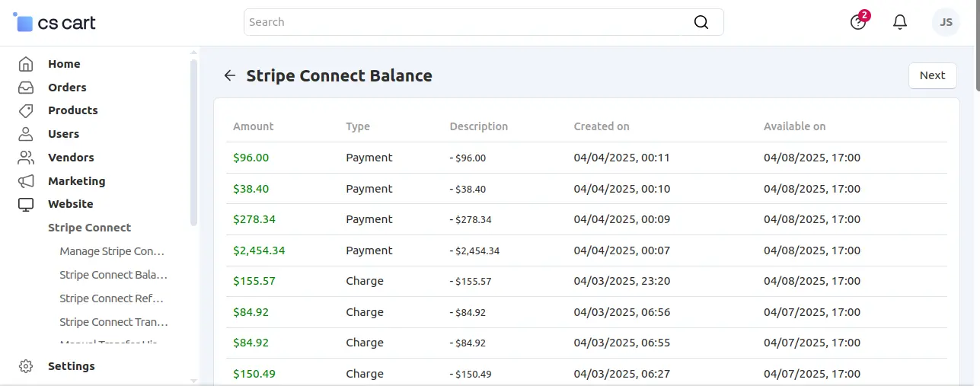Open the Marketing menu item
This screenshot has height=386, width=980.
coord(76,181)
